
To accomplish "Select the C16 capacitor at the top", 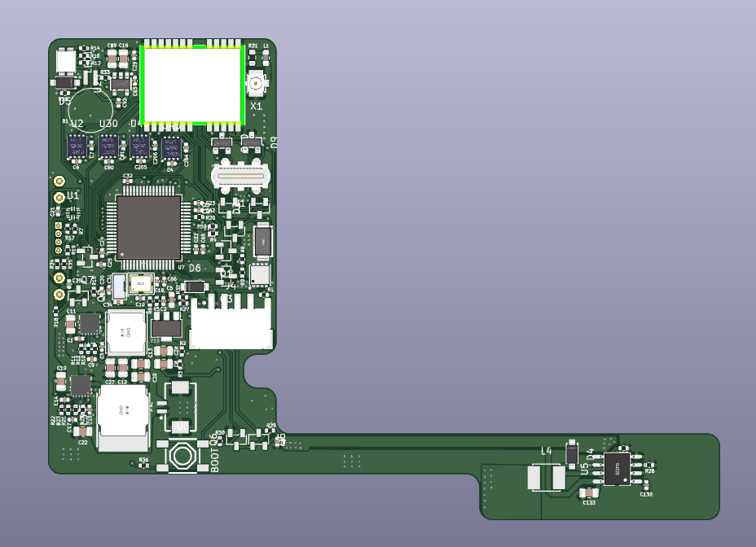I will [x=124, y=59].
